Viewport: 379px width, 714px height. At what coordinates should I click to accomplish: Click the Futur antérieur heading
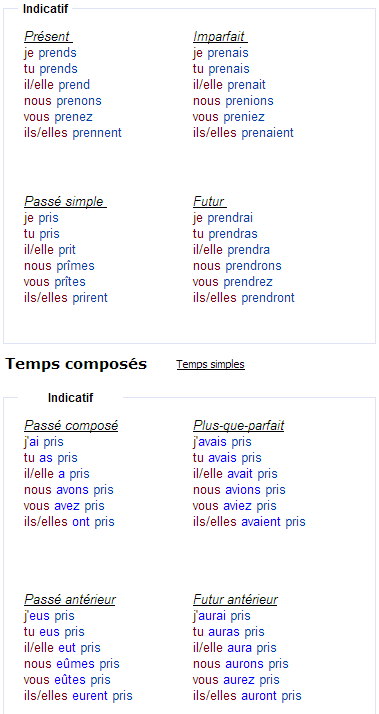coord(236,600)
